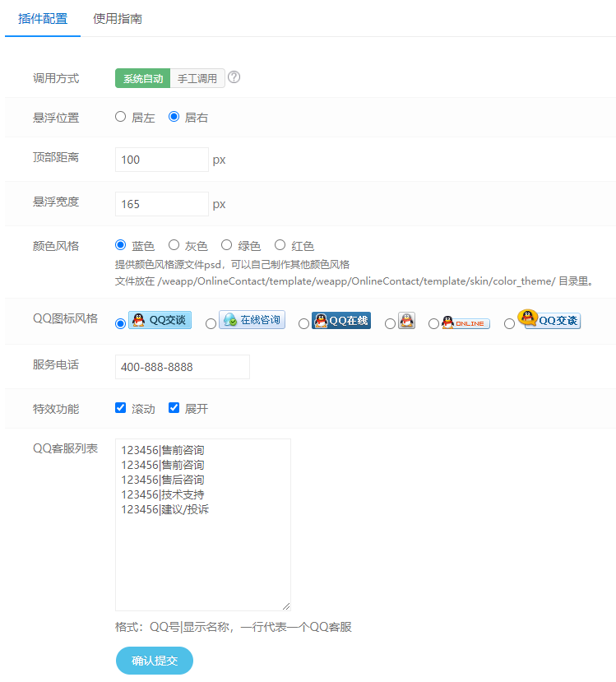Image resolution: width=616 pixels, height=682 pixels.
Task: Click the 在线咨询 icon image
Action: coord(252,320)
